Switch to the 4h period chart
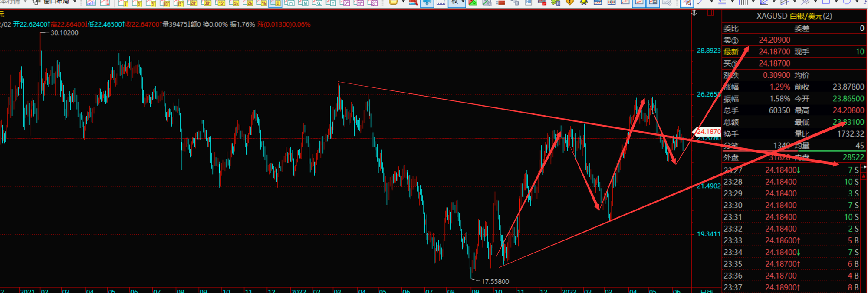The height and width of the screenshot is (293, 868). point(262,3)
